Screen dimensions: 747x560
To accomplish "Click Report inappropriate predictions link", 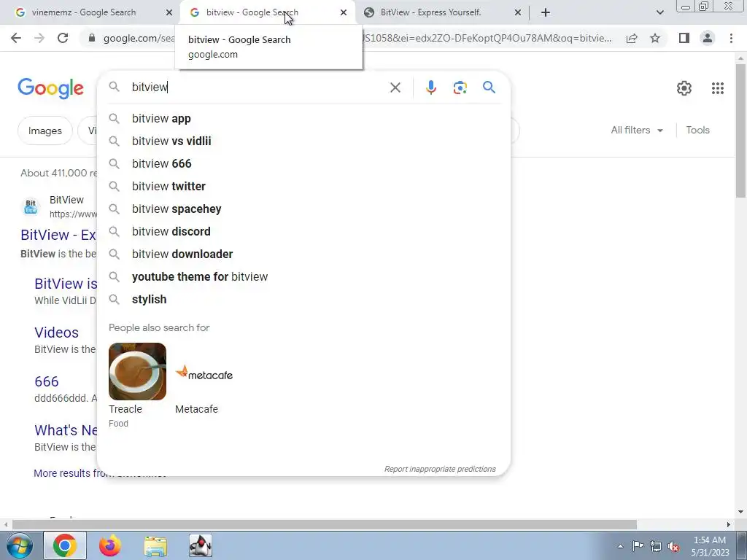I will point(440,469).
